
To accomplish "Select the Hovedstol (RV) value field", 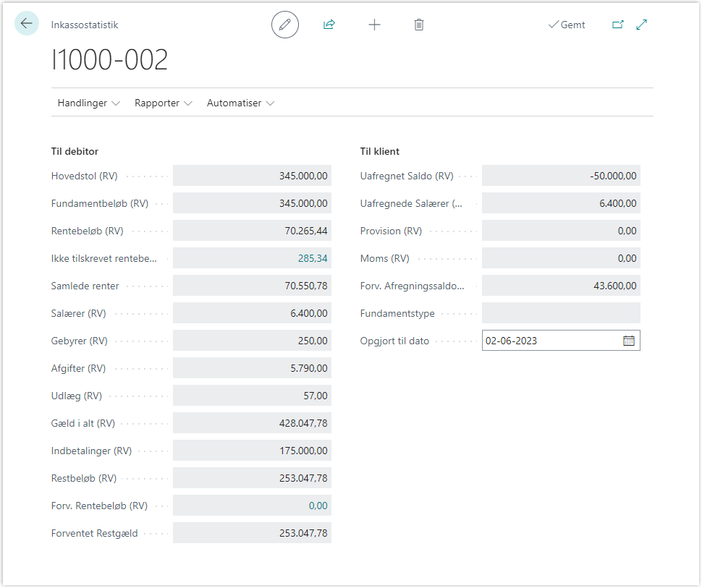I will (252, 176).
